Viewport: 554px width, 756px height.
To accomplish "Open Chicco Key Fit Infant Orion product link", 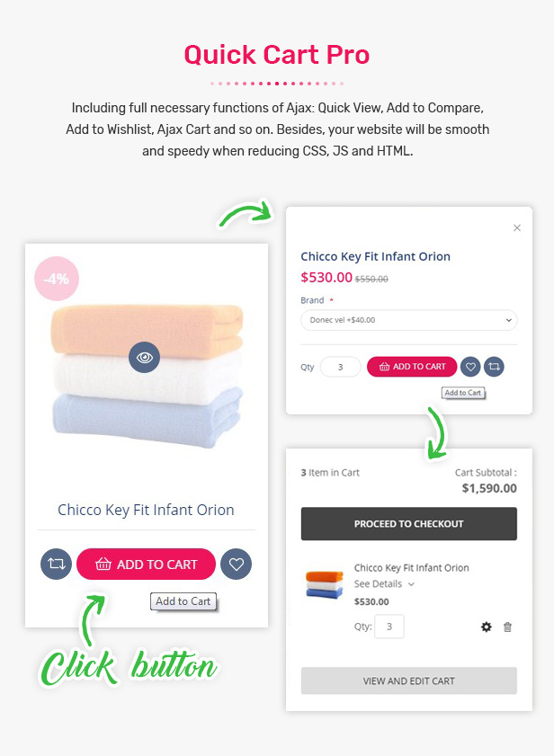I will tap(146, 510).
